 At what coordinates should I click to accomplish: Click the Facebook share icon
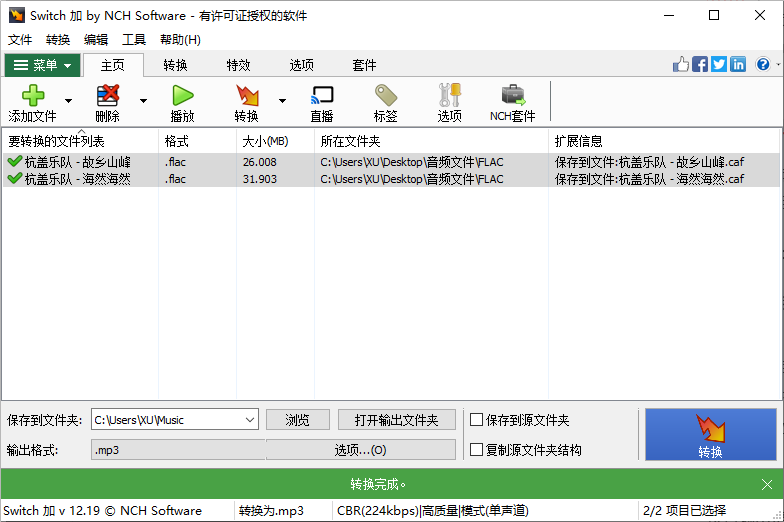click(700, 64)
